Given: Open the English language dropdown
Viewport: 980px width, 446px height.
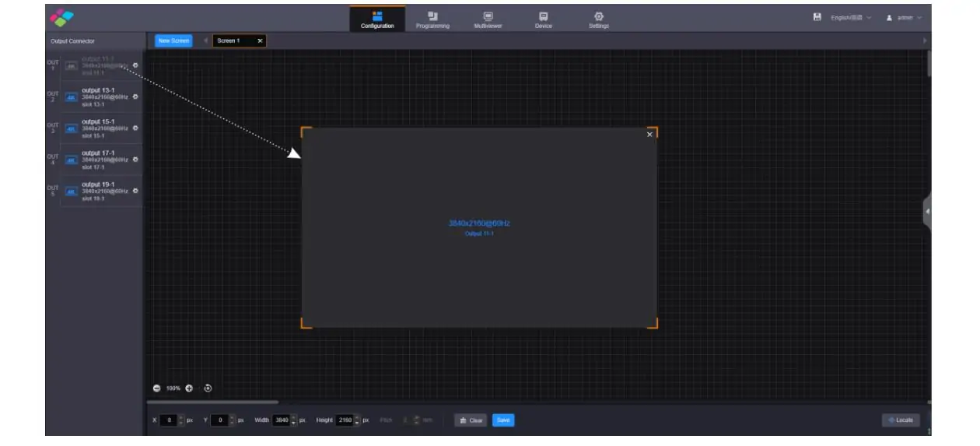Looking at the screenshot, I should tap(851, 17).
